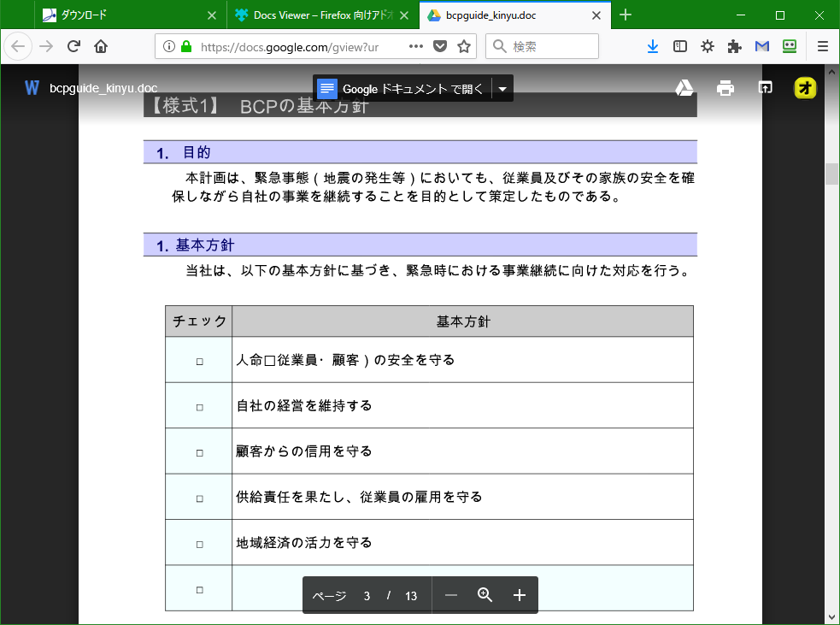Show site information for docs.google.com
The image size is (840, 625).
pyautogui.click(x=168, y=47)
